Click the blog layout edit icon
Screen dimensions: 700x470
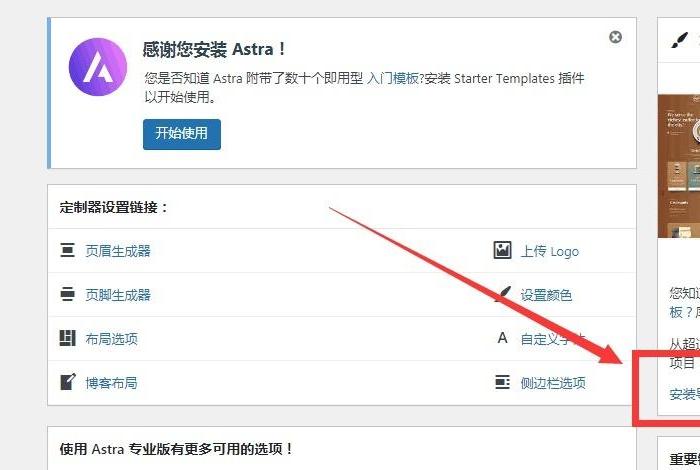tap(68, 382)
